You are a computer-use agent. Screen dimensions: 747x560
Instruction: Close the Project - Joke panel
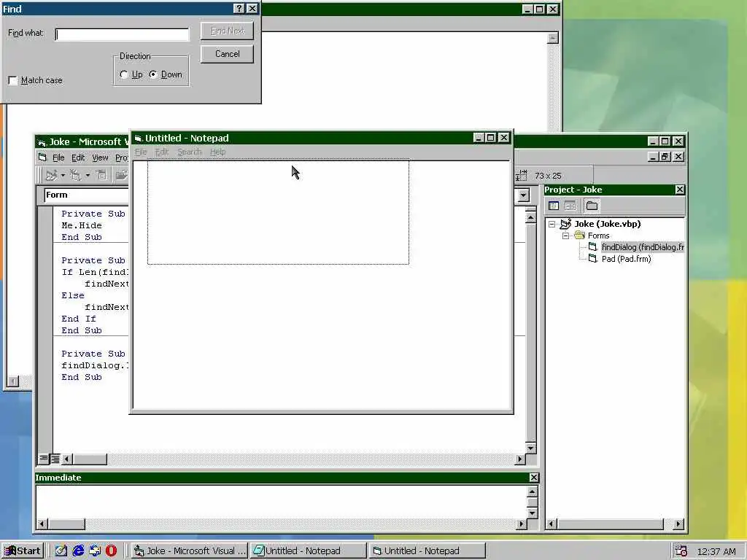pyautogui.click(x=680, y=190)
